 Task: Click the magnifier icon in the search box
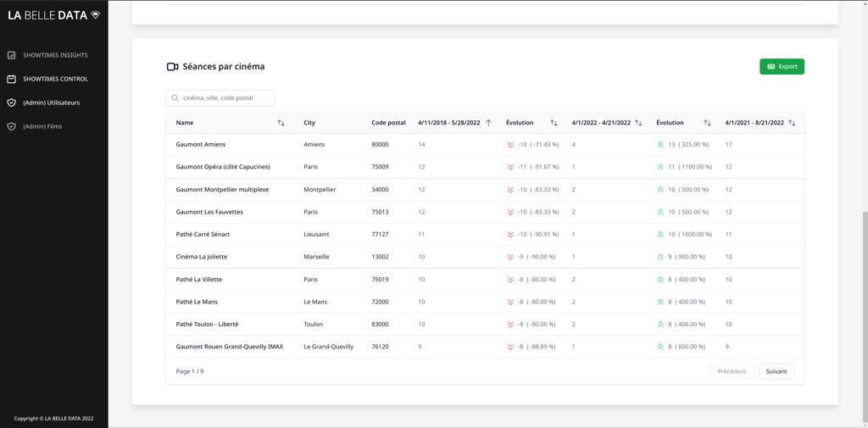coord(175,98)
